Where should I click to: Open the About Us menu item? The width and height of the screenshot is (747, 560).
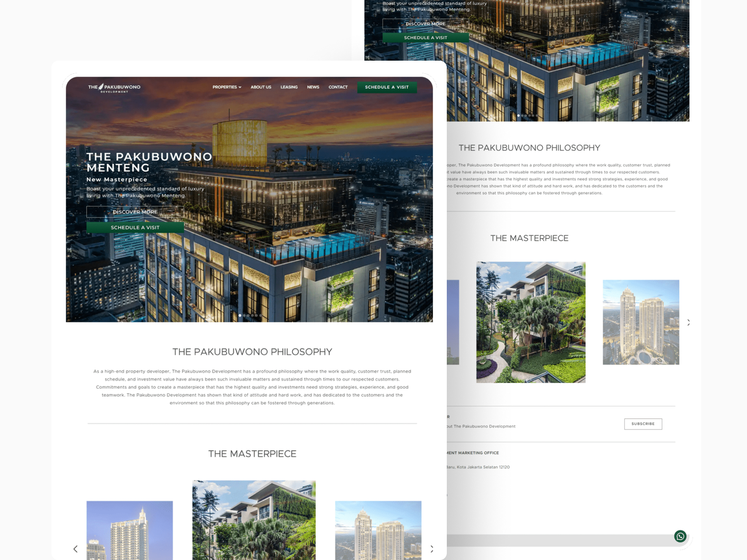point(261,87)
